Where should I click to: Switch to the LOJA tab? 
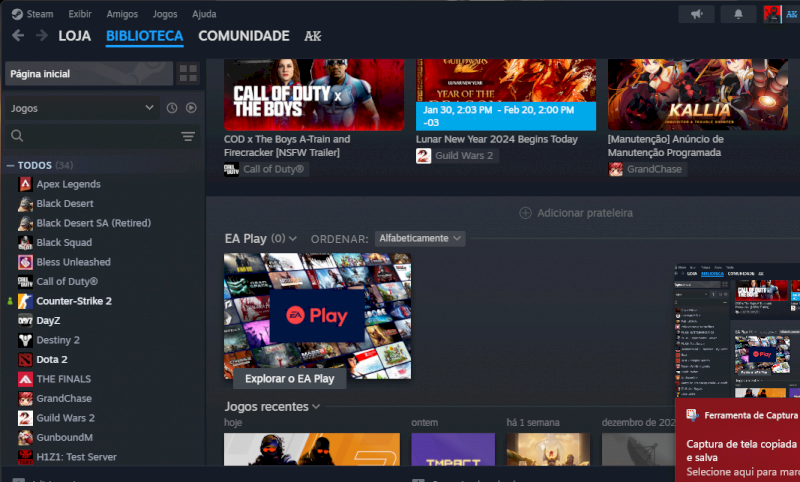tap(74, 36)
